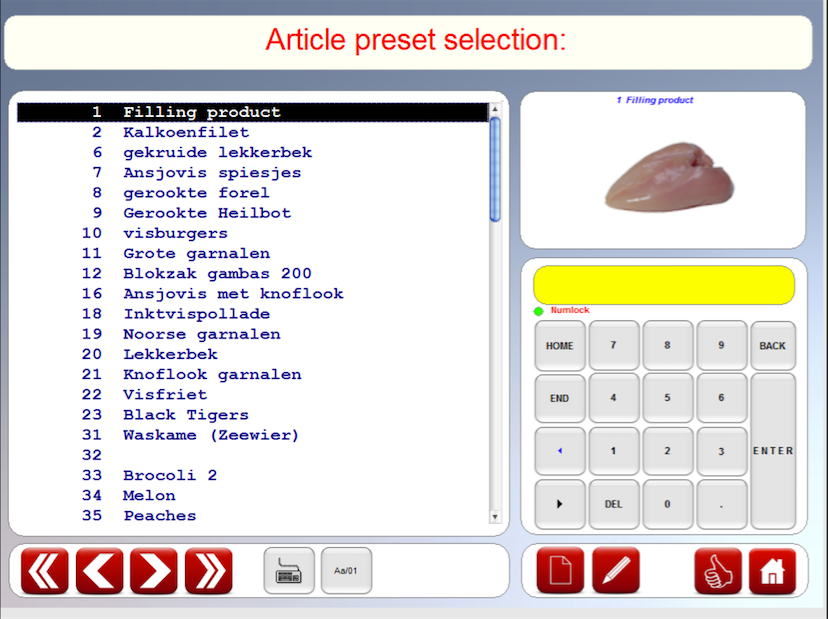Select article 16 Ansjovis met knoflook
Image resolution: width=828 pixels, height=619 pixels.
click(x=253, y=294)
